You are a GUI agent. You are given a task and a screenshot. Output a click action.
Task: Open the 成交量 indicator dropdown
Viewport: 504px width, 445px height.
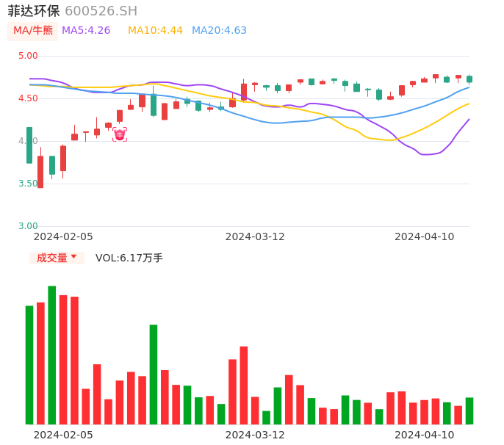tap(57, 258)
